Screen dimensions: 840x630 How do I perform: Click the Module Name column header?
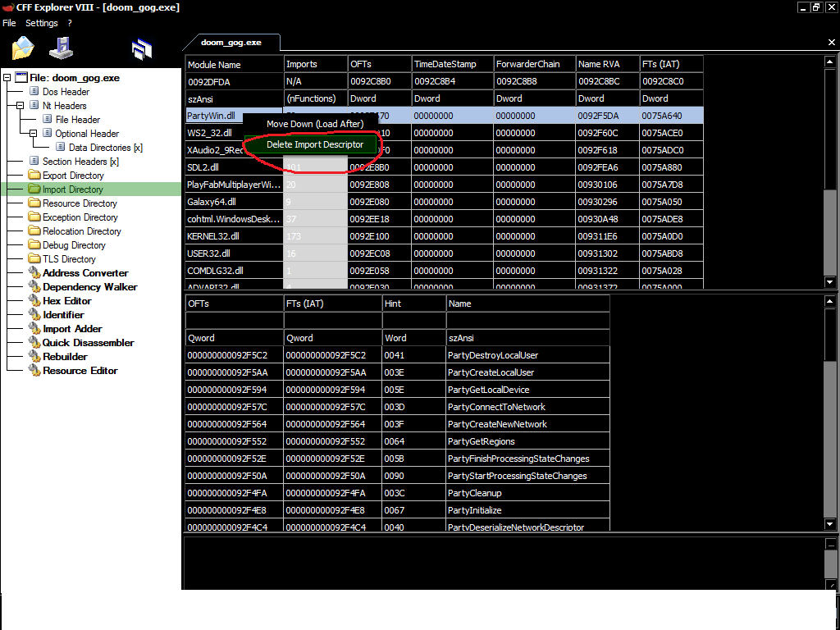coord(235,64)
